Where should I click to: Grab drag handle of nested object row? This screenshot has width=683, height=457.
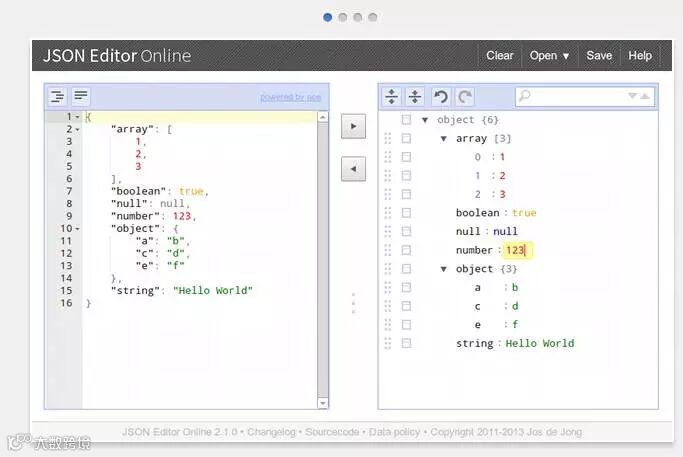click(388, 269)
